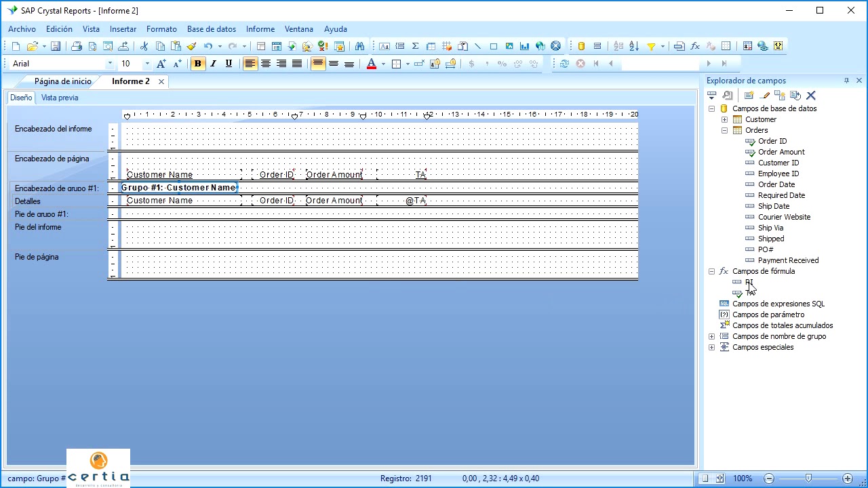
Task: Click the New report icon
Action: point(16,46)
